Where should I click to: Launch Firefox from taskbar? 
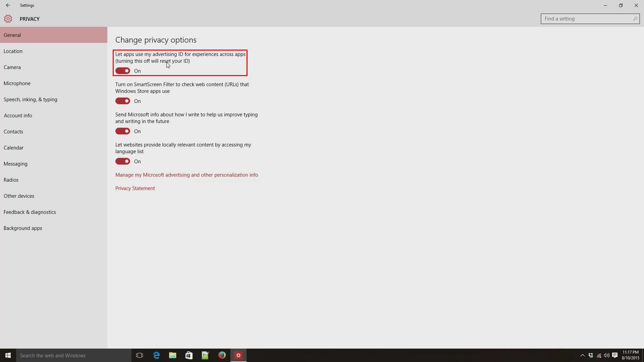click(222, 355)
